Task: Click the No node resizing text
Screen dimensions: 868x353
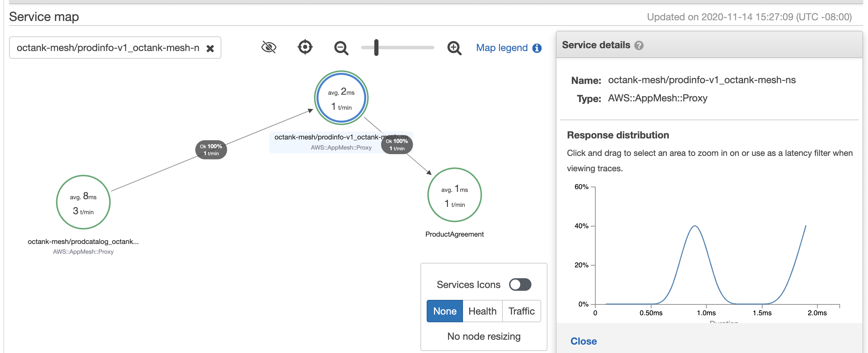Action: [484, 336]
